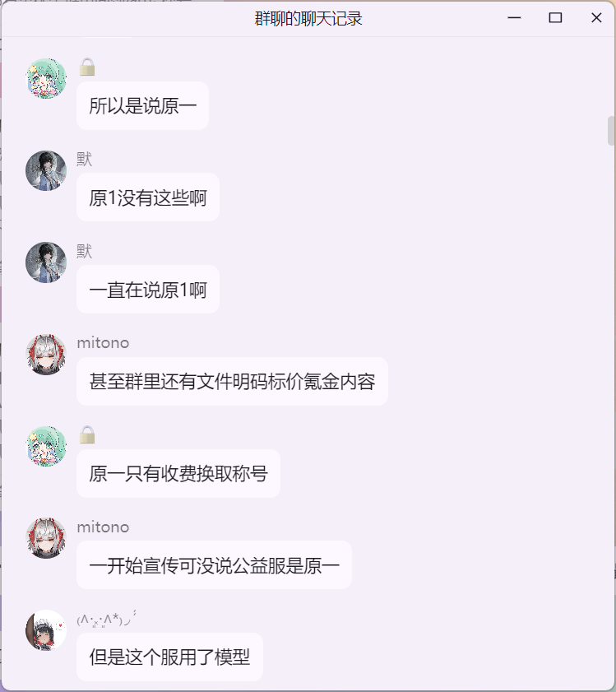Image resolution: width=616 pixels, height=692 pixels.
Task: Click green-haired avatar beside '原一只有收费换取称号'
Action: pyautogui.click(x=46, y=447)
